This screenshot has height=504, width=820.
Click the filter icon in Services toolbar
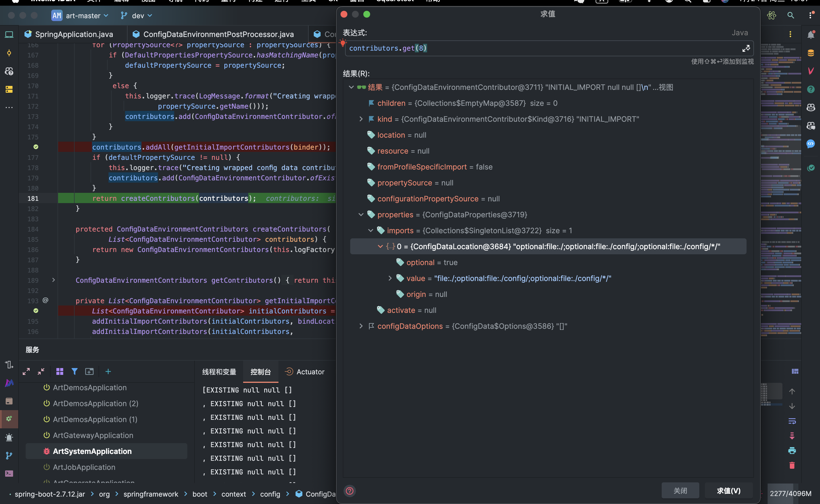pos(74,371)
